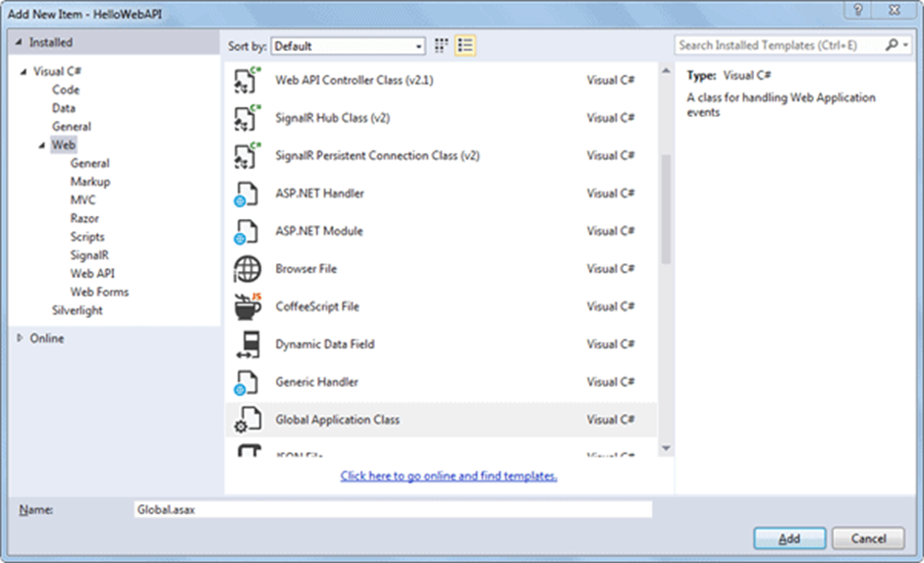Image resolution: width=924 pixels, height=563 pixels.
Task: Click the SignalR Hub Class (v2) icon
Action: coord(247,118)
